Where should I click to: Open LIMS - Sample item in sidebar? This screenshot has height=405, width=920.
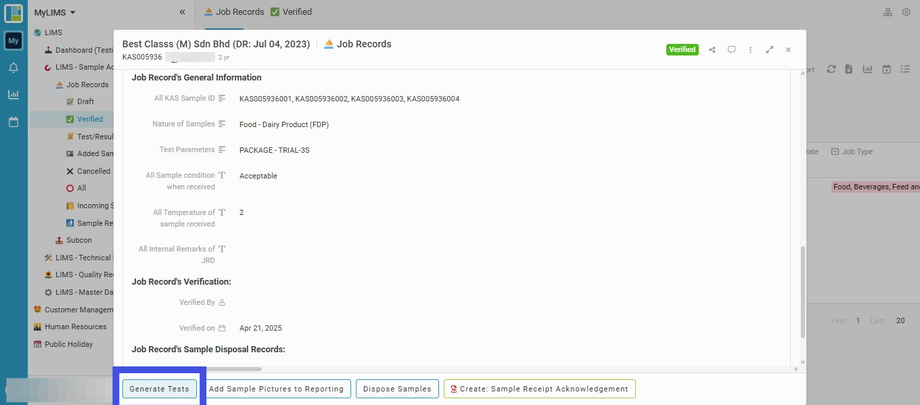[79, 68]
